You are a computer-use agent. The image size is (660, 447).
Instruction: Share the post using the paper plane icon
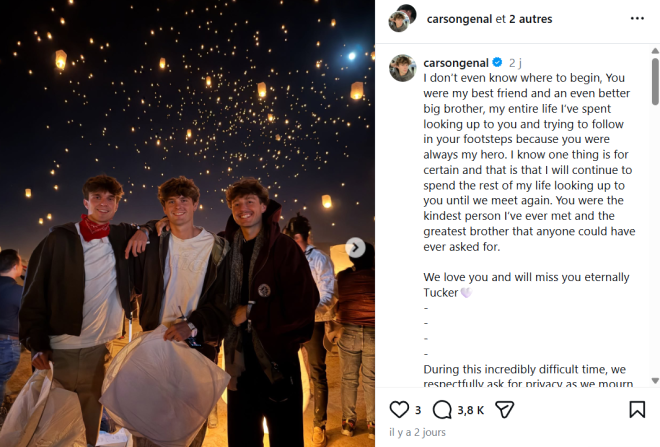point(505,409)
